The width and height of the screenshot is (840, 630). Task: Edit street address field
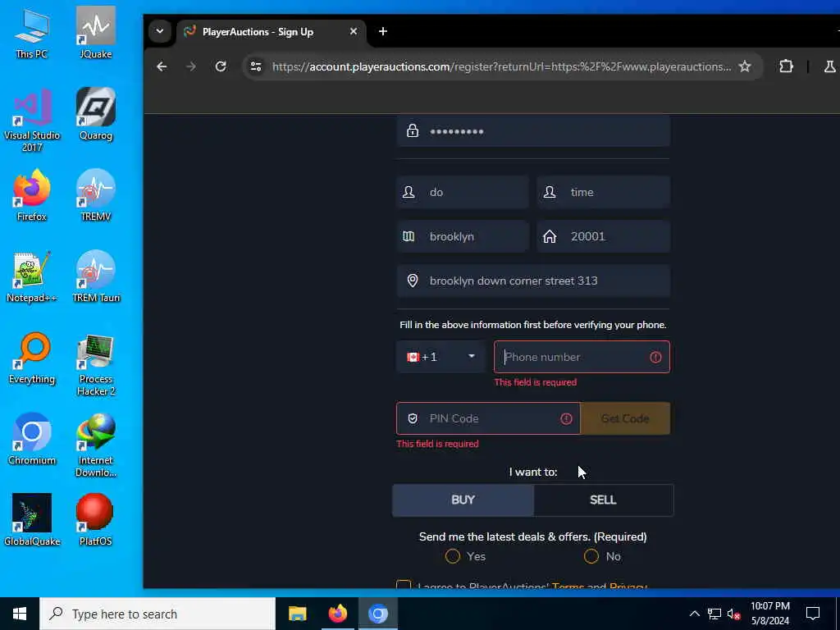[x=533, y=281]
